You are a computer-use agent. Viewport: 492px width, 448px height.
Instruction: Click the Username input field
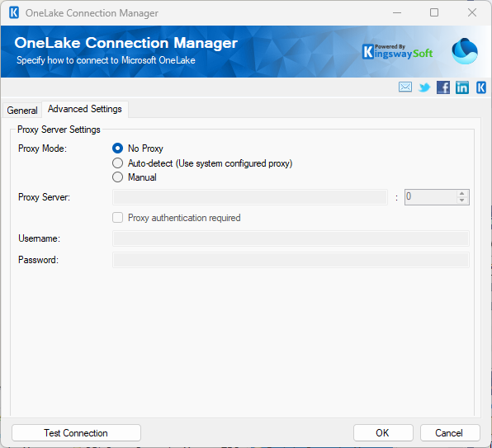pos(291,238)
